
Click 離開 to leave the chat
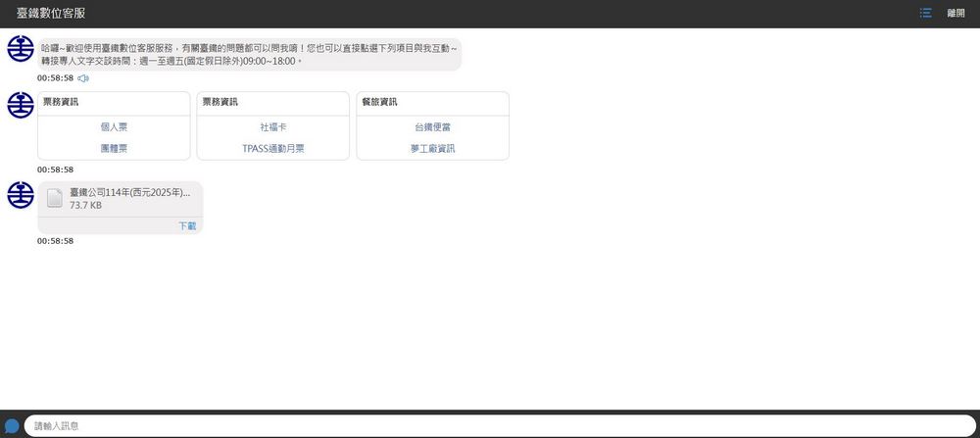955,13
